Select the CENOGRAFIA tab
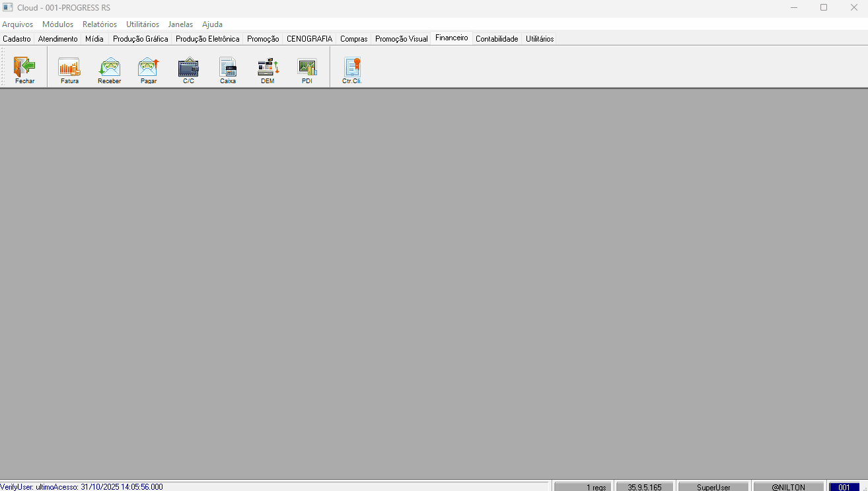Screen dimensions: 868x491 309,39
